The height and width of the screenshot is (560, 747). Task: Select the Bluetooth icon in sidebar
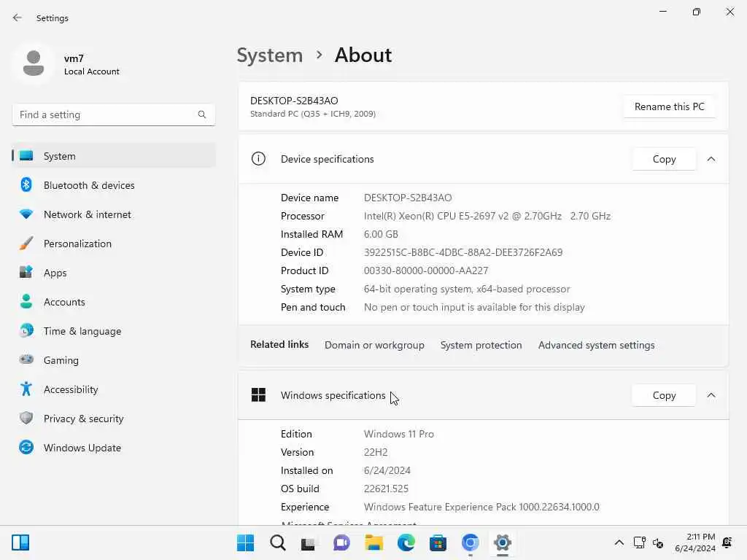pyautogui.click(x=26, y=184)
